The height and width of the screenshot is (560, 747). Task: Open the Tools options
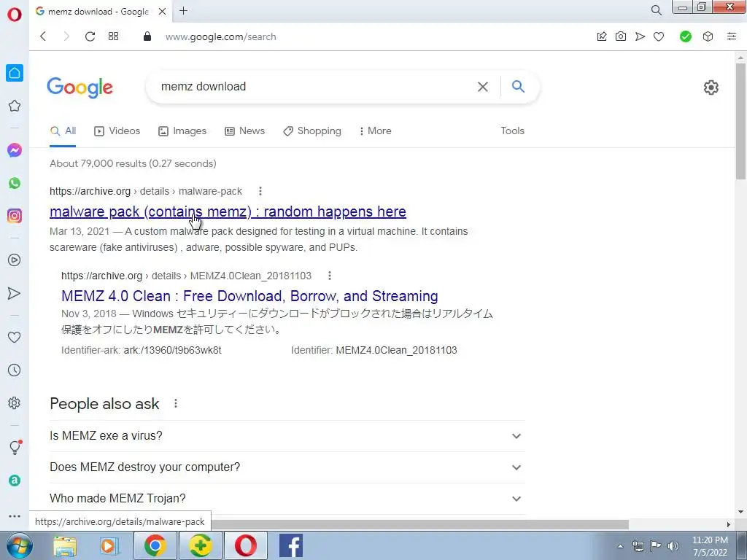click(512, 131)
